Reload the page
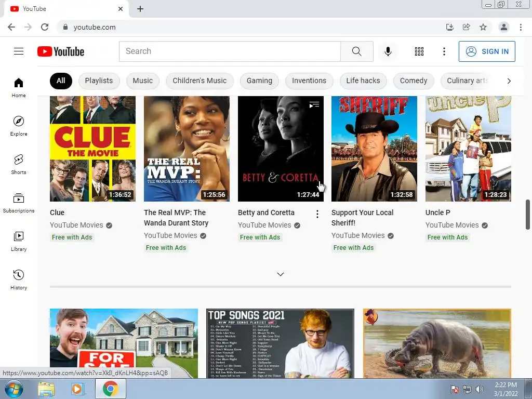The width and height of the screenshot is (532, 399). (x=45, y=27)
